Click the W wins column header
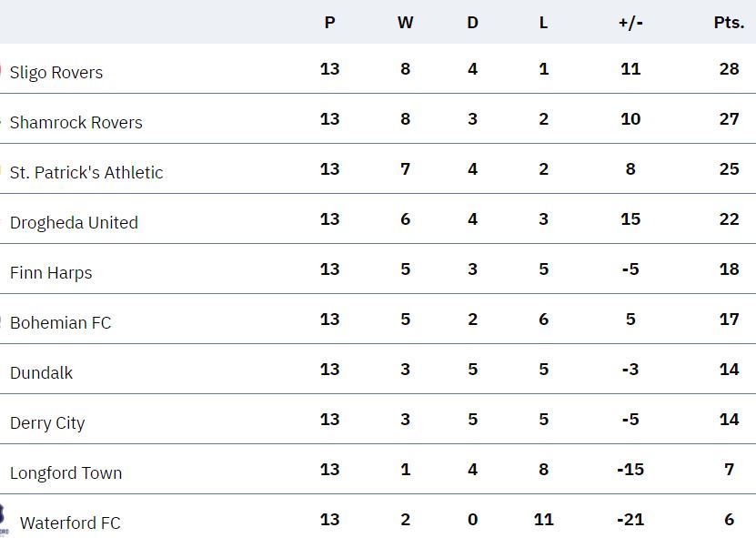756x538 pixels. click(405, 23)
